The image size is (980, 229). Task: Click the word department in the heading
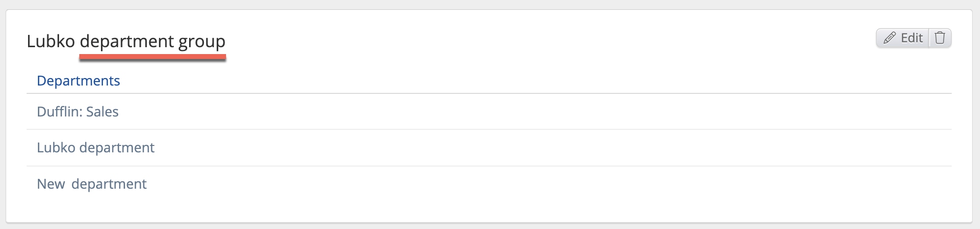tap(127, 41)
